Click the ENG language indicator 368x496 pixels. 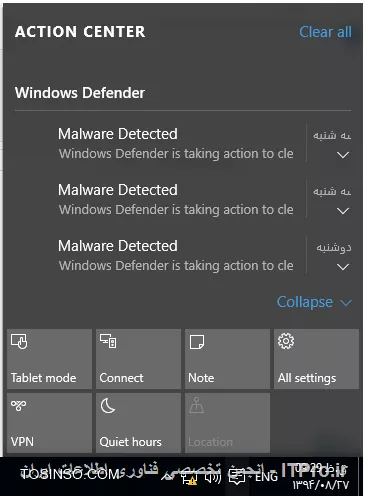(266, 477)
